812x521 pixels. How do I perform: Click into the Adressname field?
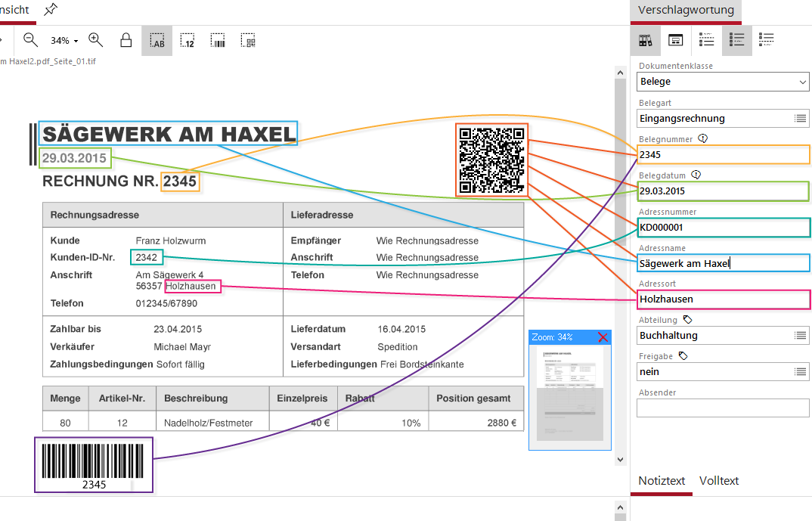click(722, 263)
